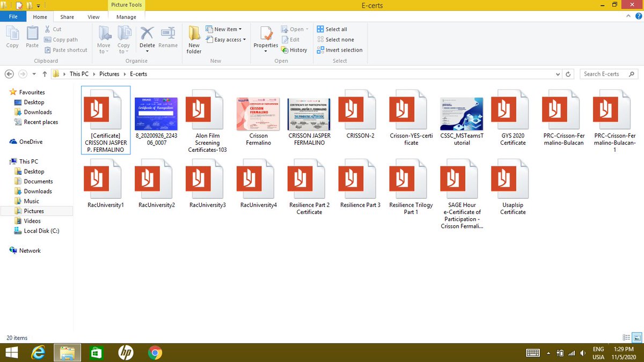644x362 pixels.
Task: Open the File menu tab
Action: click(13, 17)
